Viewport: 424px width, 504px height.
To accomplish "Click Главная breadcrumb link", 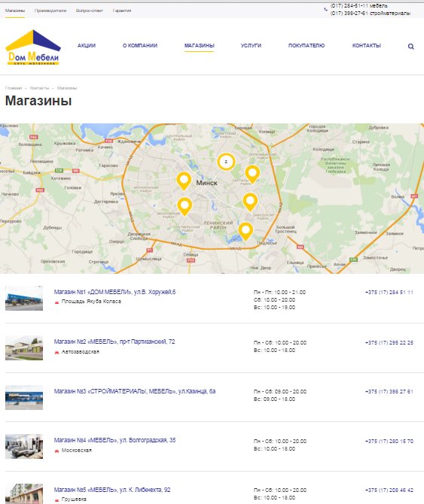I will pos(14,88).
